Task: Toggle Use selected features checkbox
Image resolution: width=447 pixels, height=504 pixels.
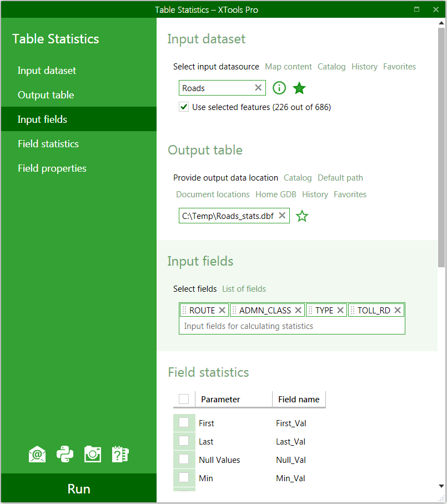Action: [184, 107]
